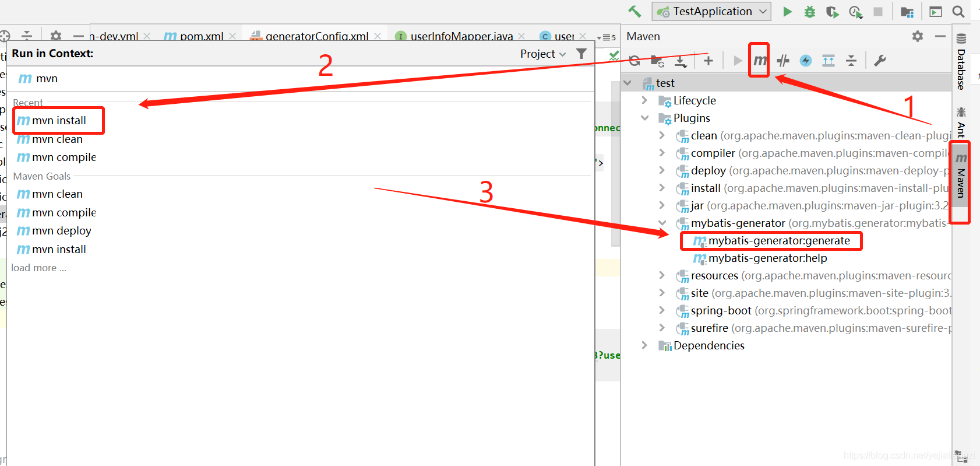Open Search Everywhere magnifier
980x466 pixels.
(958, 12)
